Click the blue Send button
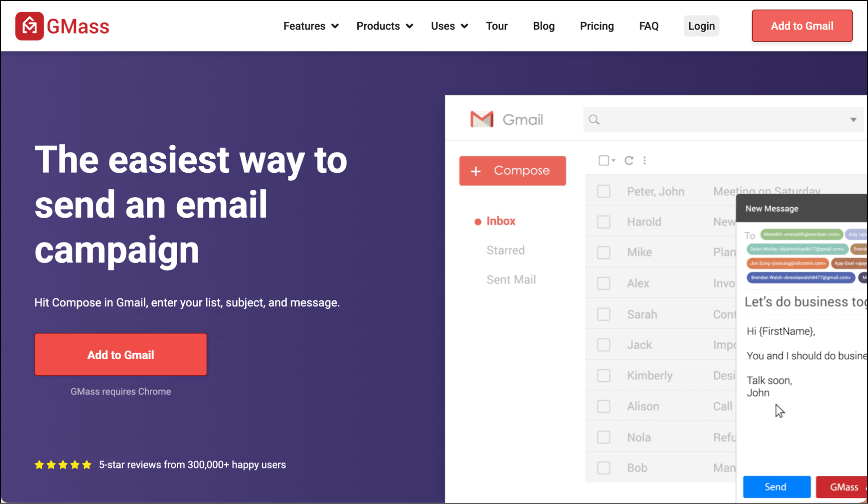The width and height of the screenshot is (868, 504). (x=776, y=487)
